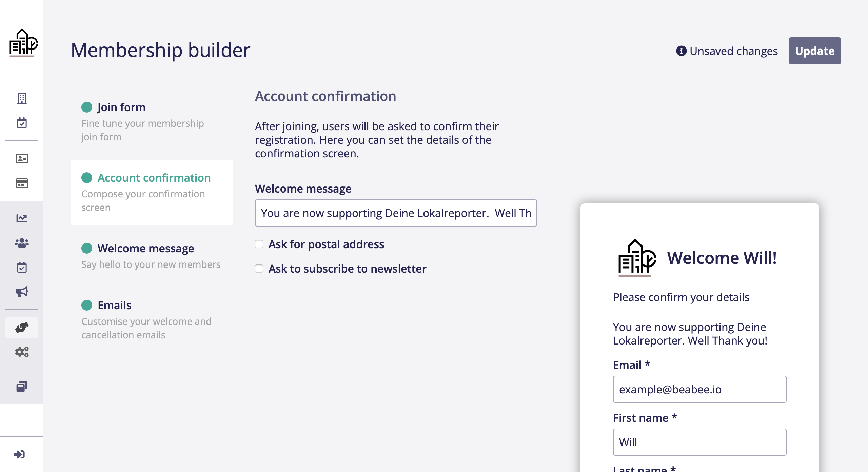This screenshot has height=472, width=868.
Task: Open the Join form step
Action: [x=121, y=107]
